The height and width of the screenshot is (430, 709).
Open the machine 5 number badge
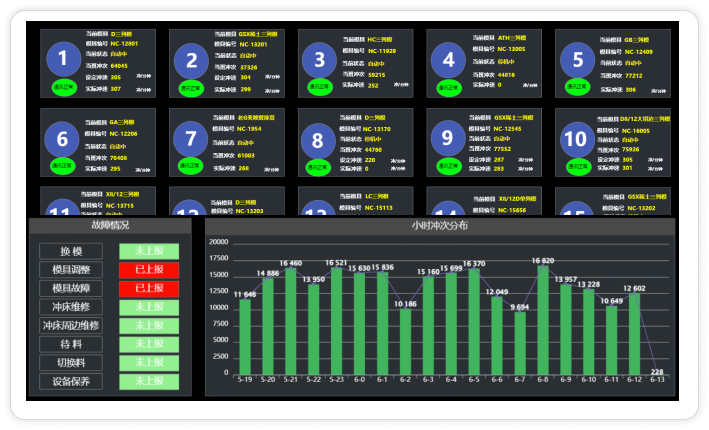577,59
